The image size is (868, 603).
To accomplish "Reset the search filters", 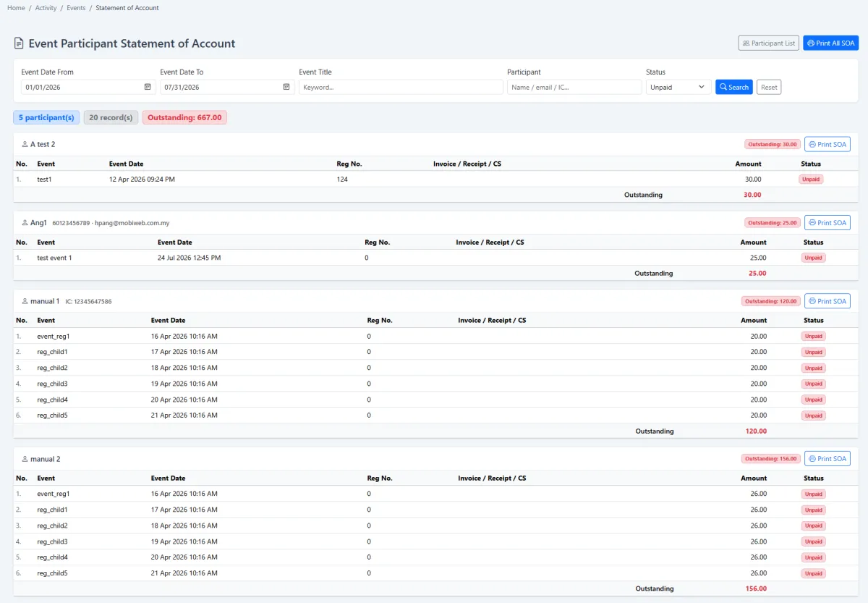I will 769,87.
